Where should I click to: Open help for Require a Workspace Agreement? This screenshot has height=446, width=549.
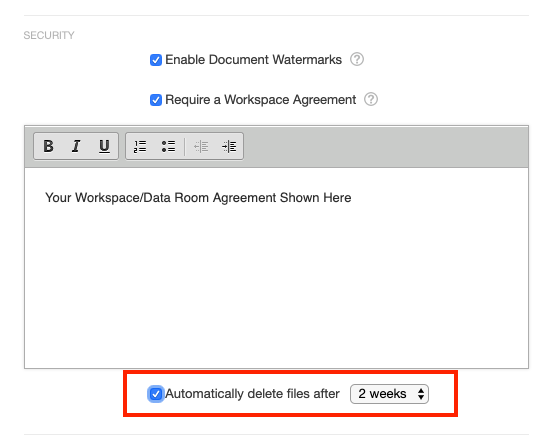tap(371, 99)
